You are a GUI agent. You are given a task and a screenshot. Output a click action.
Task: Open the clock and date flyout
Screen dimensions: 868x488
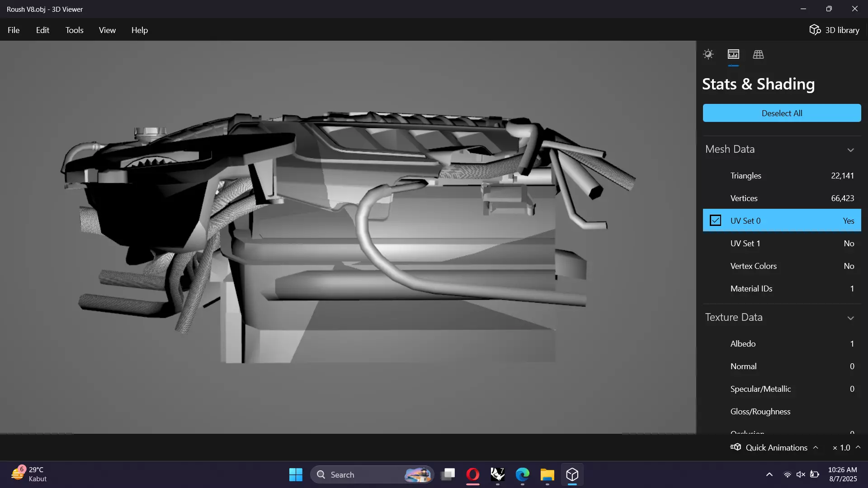click(x=843, y=474)
